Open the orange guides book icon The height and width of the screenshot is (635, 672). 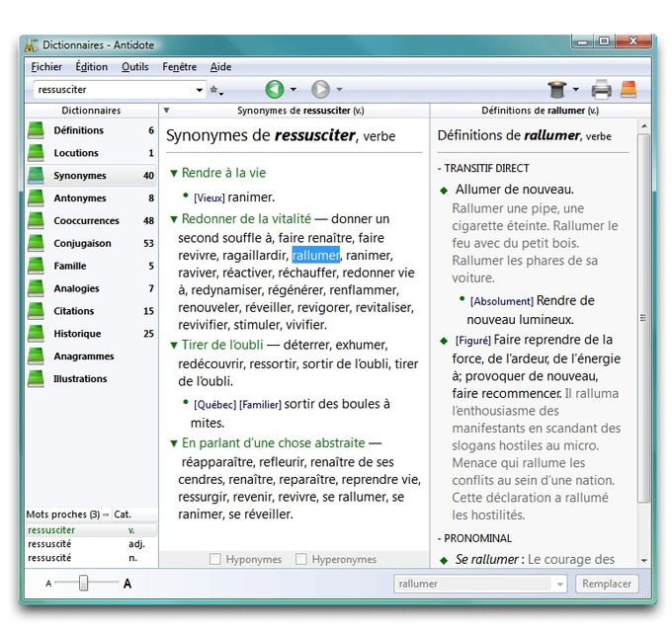[629, 90]
